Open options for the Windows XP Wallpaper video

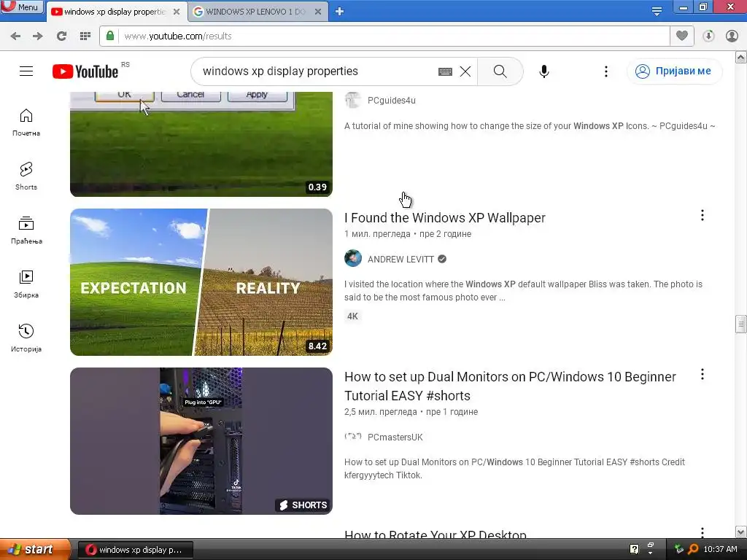(703, 215)
